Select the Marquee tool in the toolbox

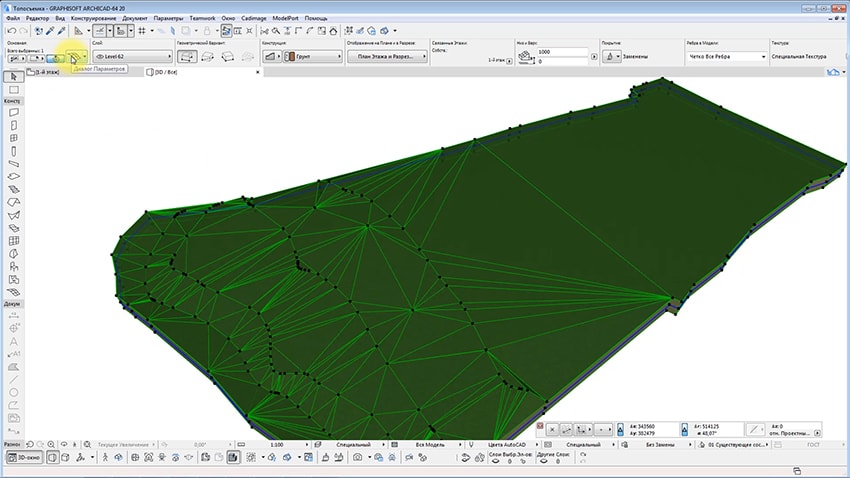[14, 90]
